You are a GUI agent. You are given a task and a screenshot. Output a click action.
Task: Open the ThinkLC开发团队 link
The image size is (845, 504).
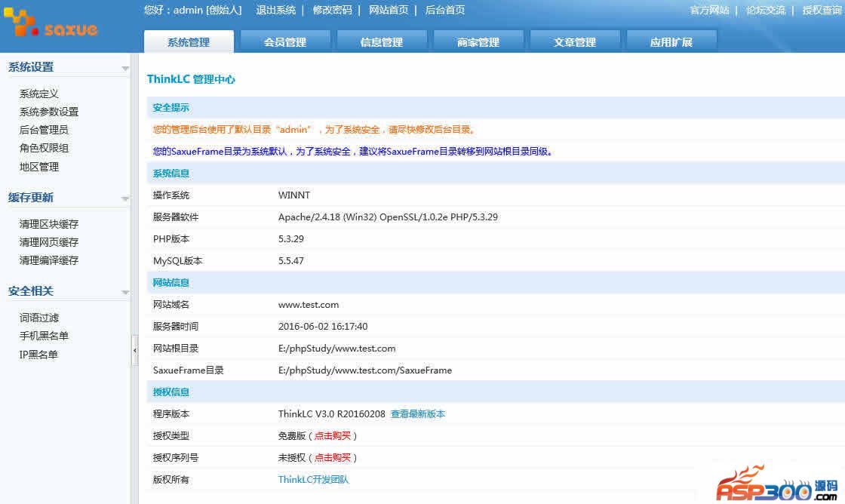314,479
